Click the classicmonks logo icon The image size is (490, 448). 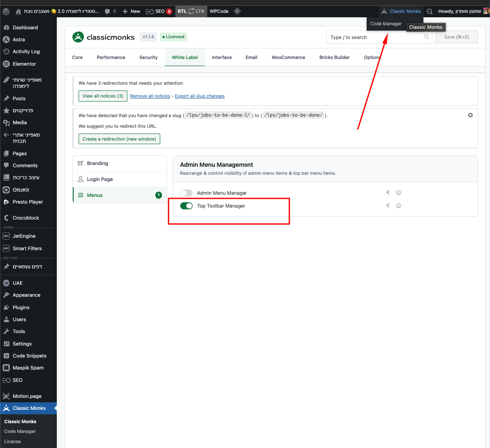78,37
